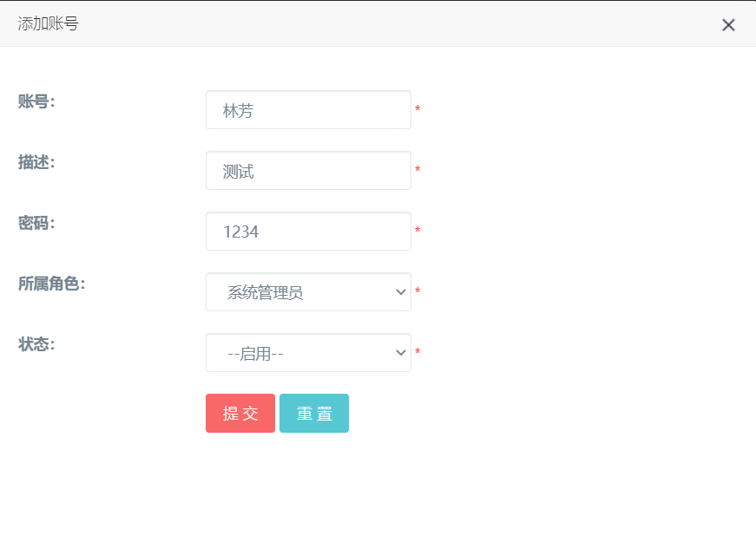
Task: Click the required asterisk beside 账号 field
Action: (417, 110)
